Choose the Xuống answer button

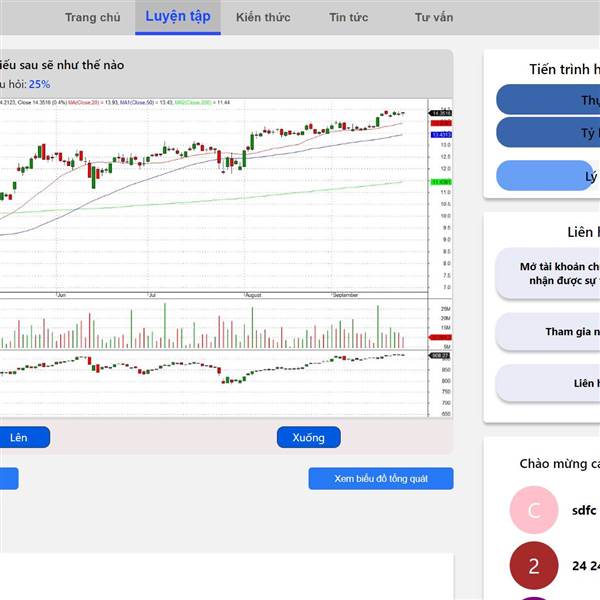[309, 437]
